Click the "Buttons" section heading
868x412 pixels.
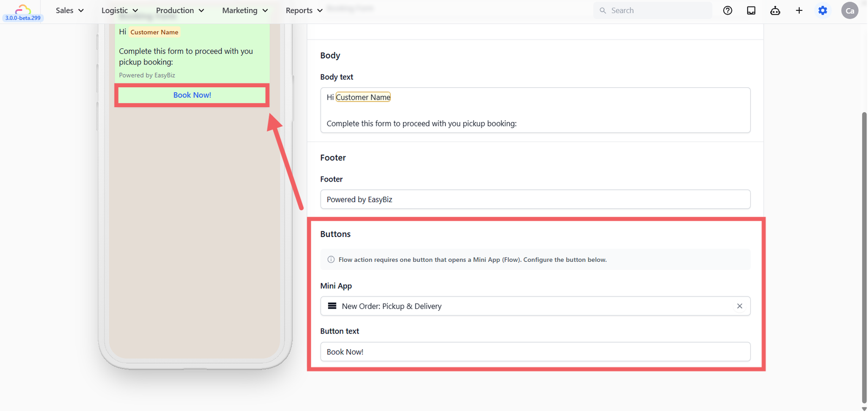point(335,234)
